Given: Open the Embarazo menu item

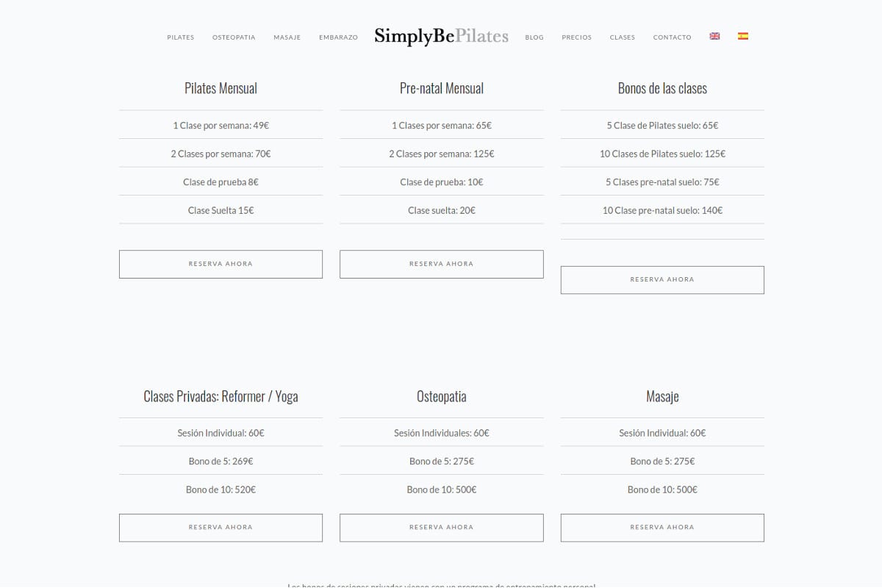Looking at the screenshot, I should point(338,37).
